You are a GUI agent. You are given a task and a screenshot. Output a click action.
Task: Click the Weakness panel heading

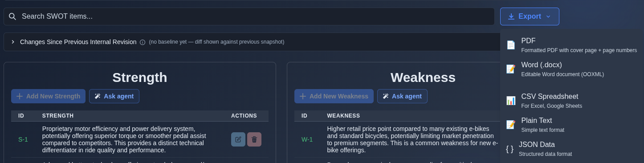click(x=423, y=77)
